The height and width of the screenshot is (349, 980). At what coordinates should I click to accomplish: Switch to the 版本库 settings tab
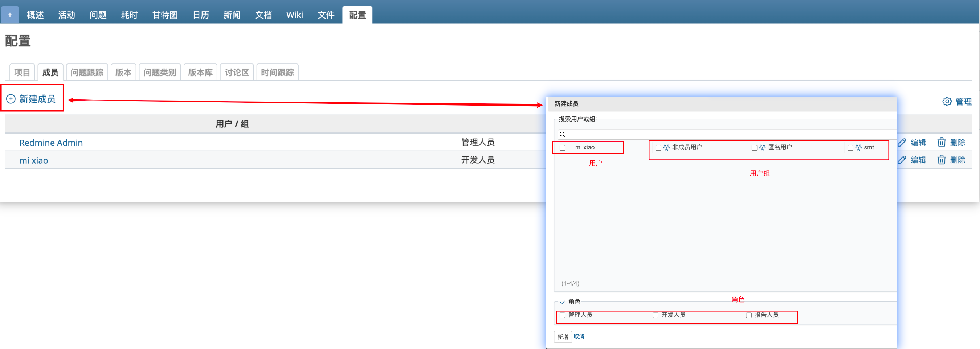(x=200, y=72)
